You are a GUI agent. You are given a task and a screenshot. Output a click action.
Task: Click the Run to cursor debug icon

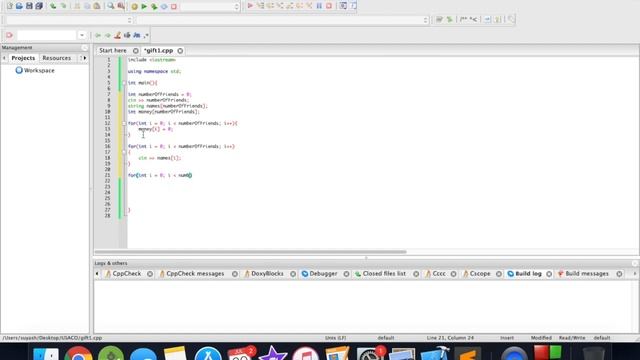[x=260, y=6]
